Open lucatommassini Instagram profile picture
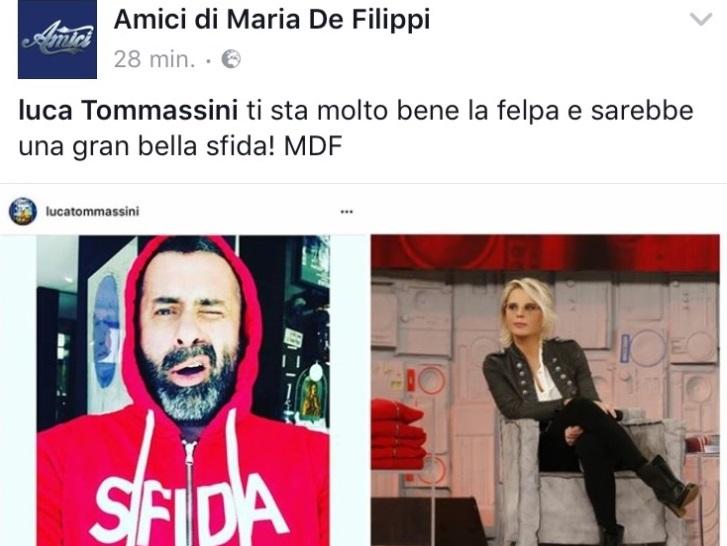This screenshot has height=546, width=727. [x=23, y=211]
